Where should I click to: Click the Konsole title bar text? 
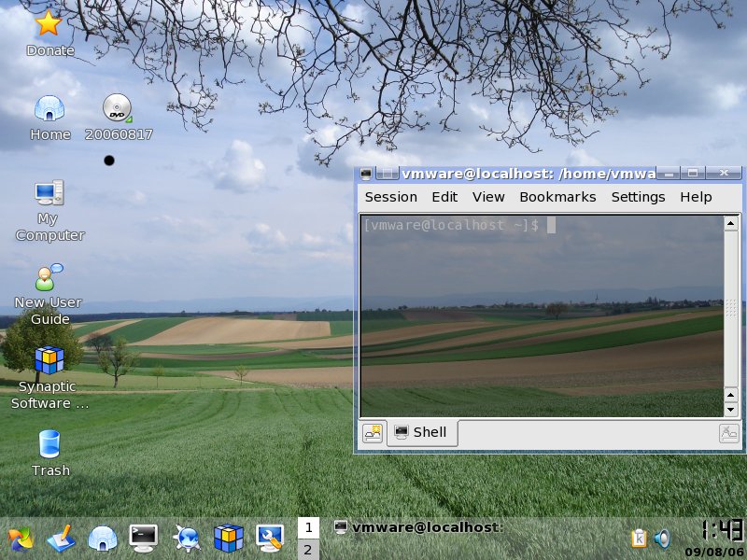[x=529, y=174]
